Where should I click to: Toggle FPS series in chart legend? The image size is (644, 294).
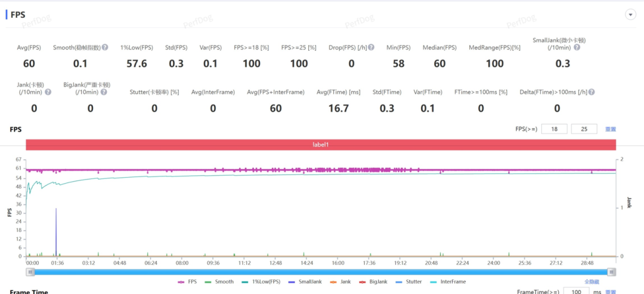pyautogui.click(x=187, y=281)
